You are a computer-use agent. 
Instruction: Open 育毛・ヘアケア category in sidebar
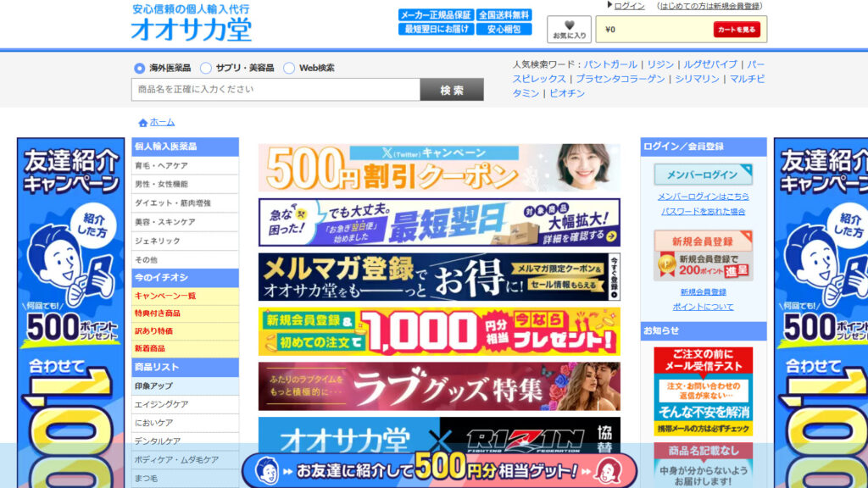162,165
